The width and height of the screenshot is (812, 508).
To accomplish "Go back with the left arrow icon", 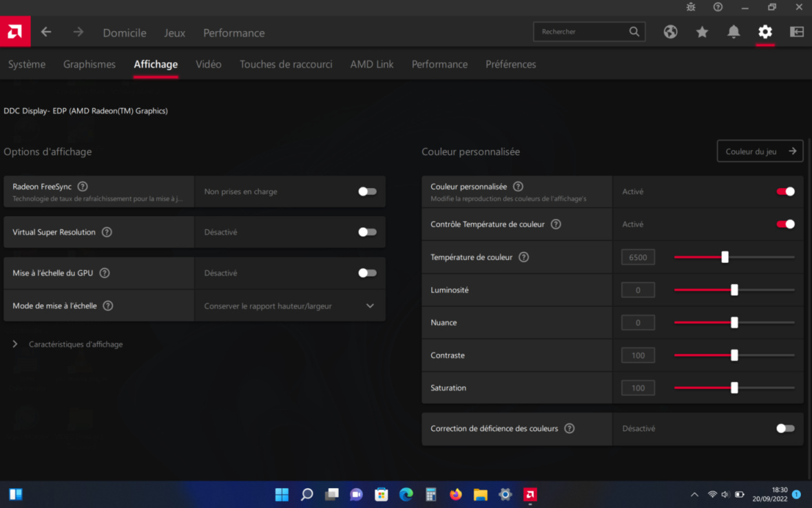I will 46,32.
